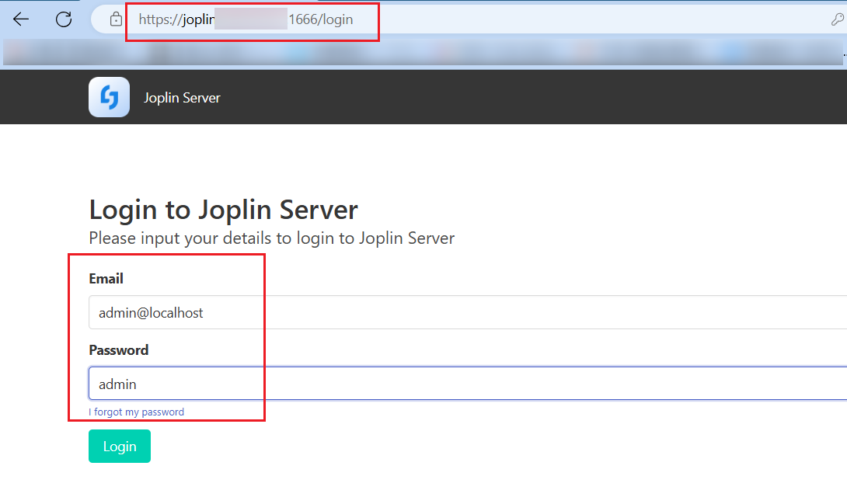
Task: Click the blurred bookmarks bar
Action: pyautogui.click(x=420, y=52)
